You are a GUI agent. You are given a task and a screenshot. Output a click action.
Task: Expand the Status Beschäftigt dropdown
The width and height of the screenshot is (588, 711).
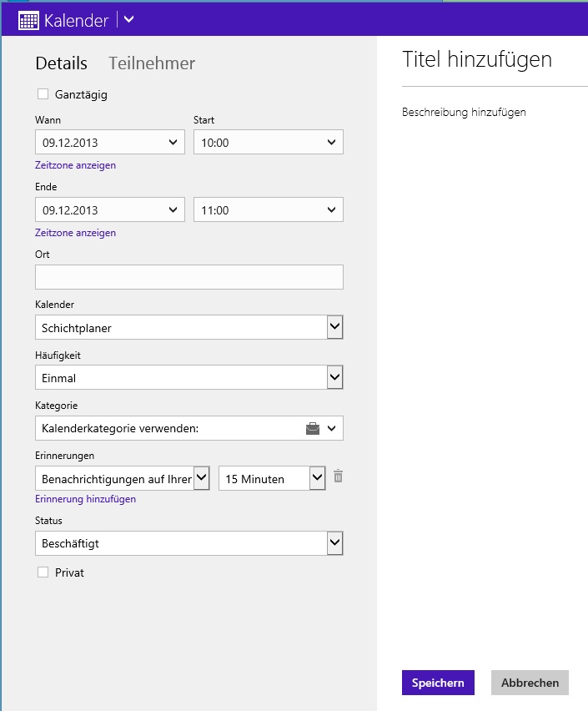189,543
